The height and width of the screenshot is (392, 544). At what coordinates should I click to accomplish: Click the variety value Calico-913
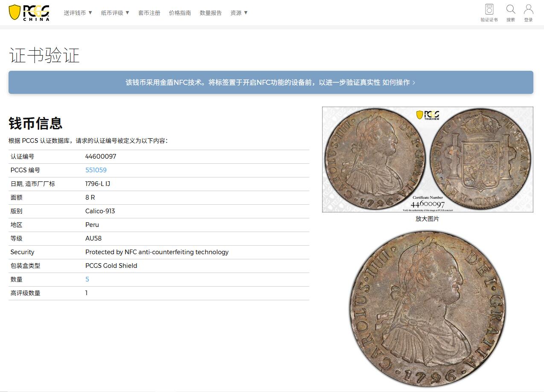100,211
